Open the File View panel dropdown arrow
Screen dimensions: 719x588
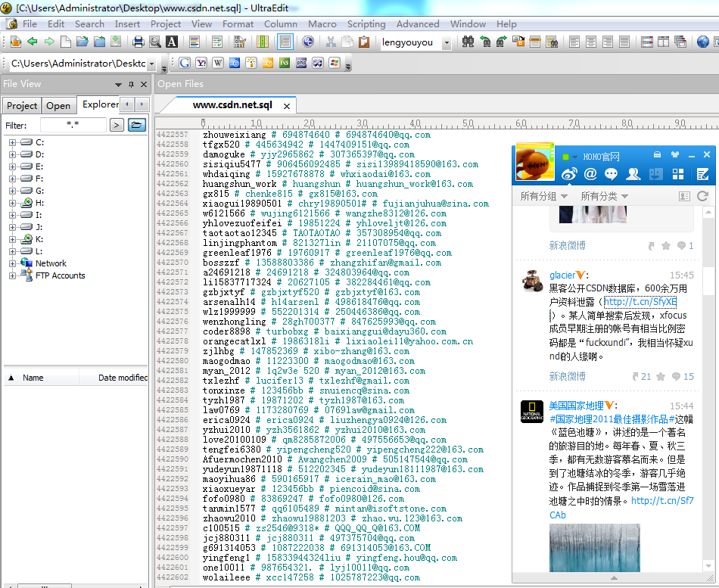tap(118, 85)
